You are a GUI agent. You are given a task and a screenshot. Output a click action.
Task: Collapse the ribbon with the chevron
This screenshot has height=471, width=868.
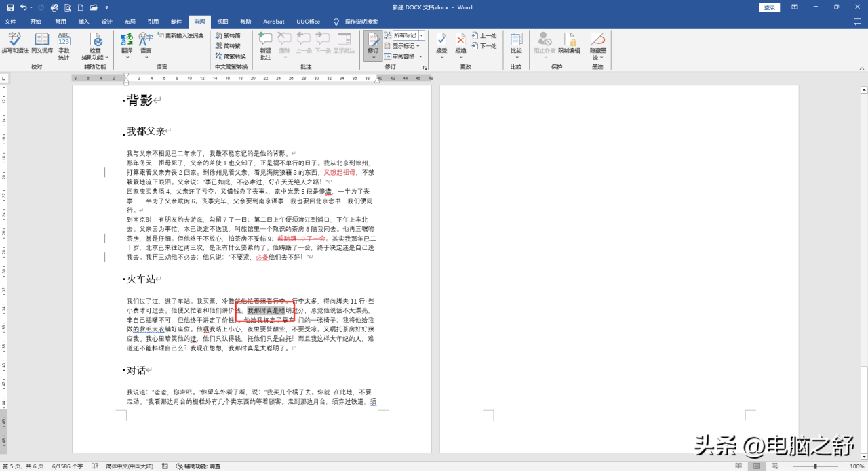[x=861, y=68]
